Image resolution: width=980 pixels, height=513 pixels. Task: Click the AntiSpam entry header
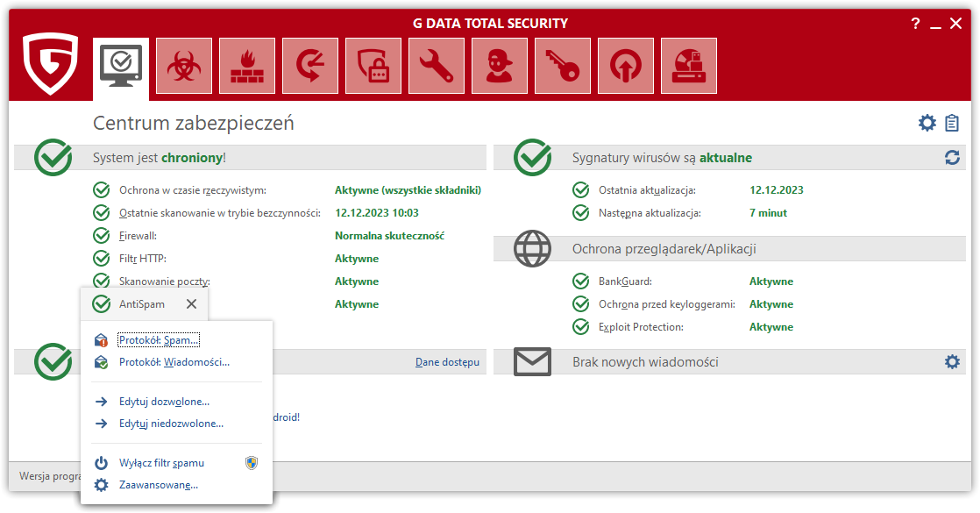(142, 304)
